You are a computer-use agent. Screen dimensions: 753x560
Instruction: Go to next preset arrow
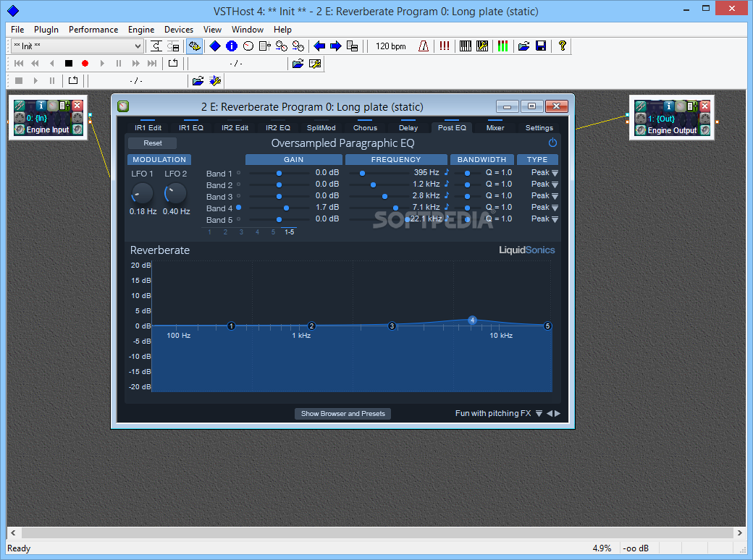coord(558,413)
